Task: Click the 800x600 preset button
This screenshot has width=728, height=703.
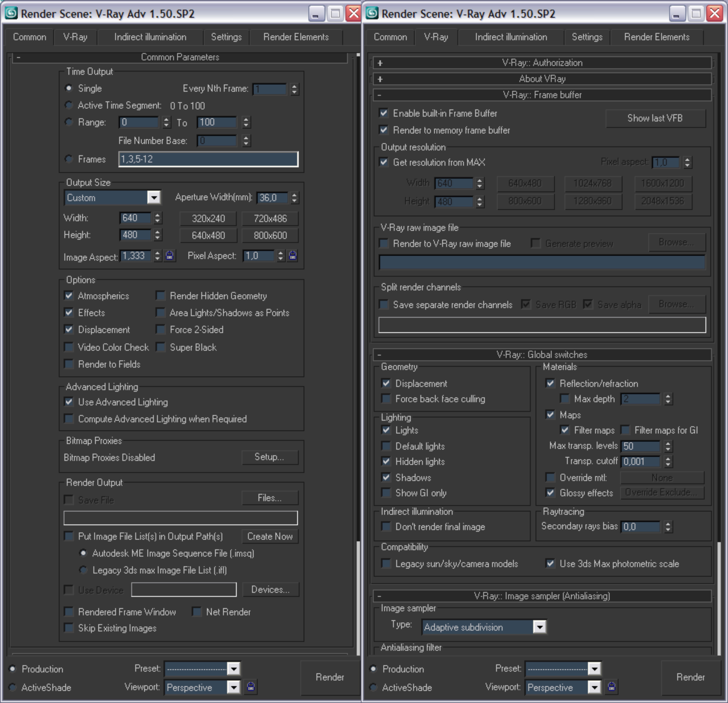Action: (270, 235)
